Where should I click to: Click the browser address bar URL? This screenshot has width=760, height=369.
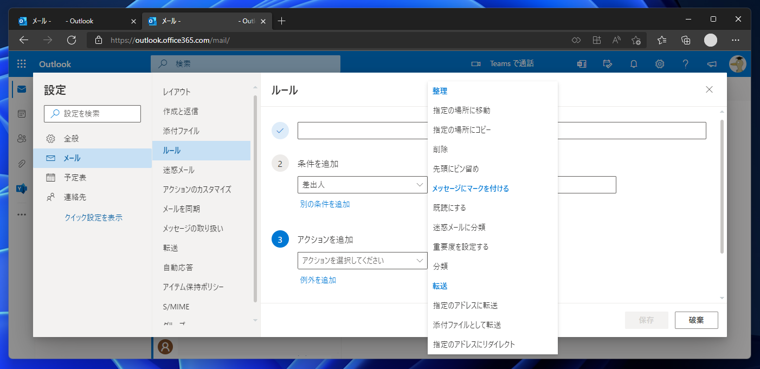pyautogui.click(x=170, y=40)
